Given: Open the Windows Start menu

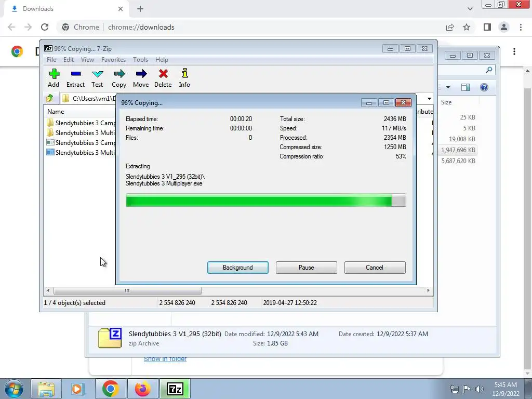Looking at the screenshot, I should 14,389.
